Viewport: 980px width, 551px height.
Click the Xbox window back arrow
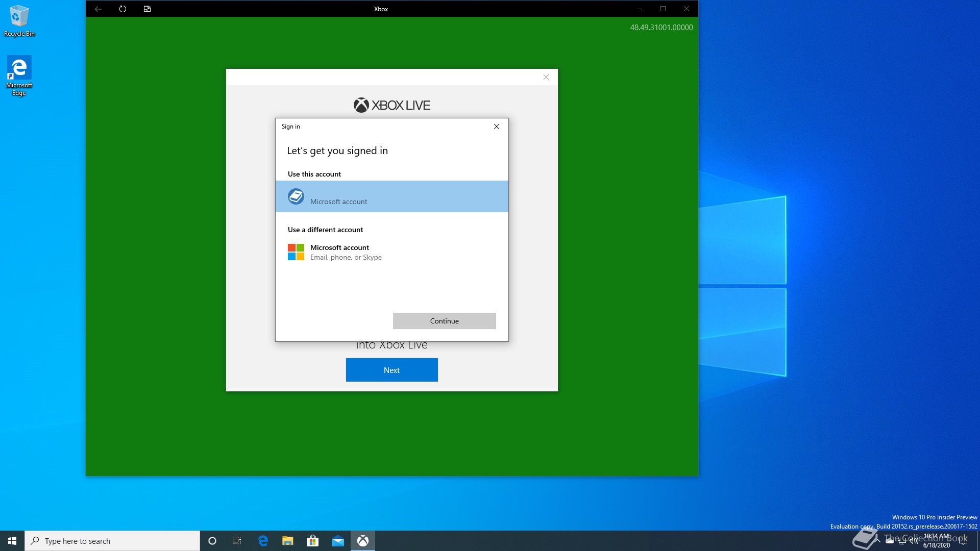pyautogui.click(x=98, y=9)
